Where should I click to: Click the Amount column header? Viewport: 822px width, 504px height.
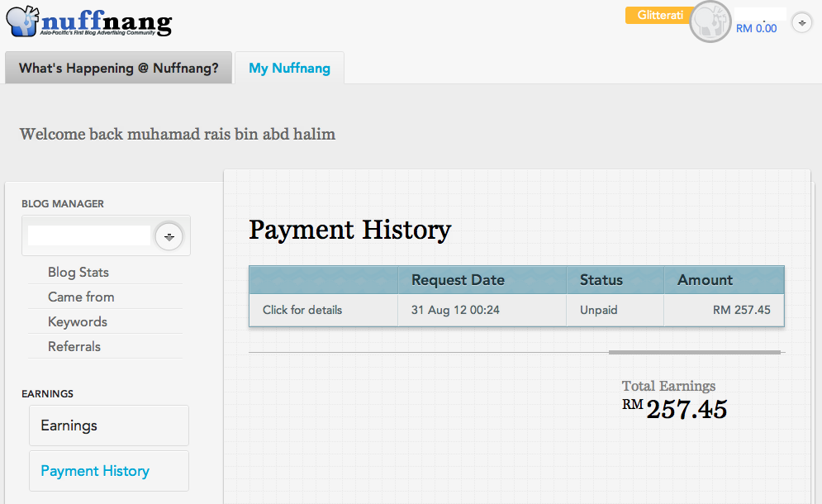pyautogui.click(x=705, y=280)
